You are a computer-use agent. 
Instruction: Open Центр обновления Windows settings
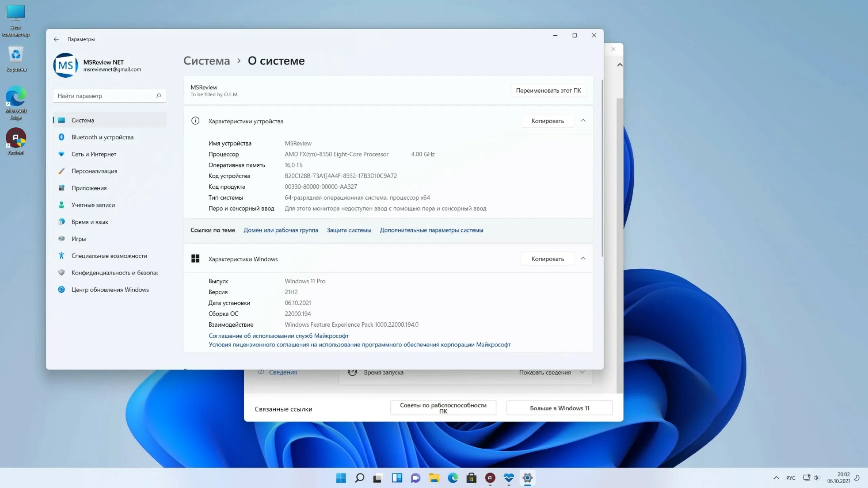pos(110,290)
